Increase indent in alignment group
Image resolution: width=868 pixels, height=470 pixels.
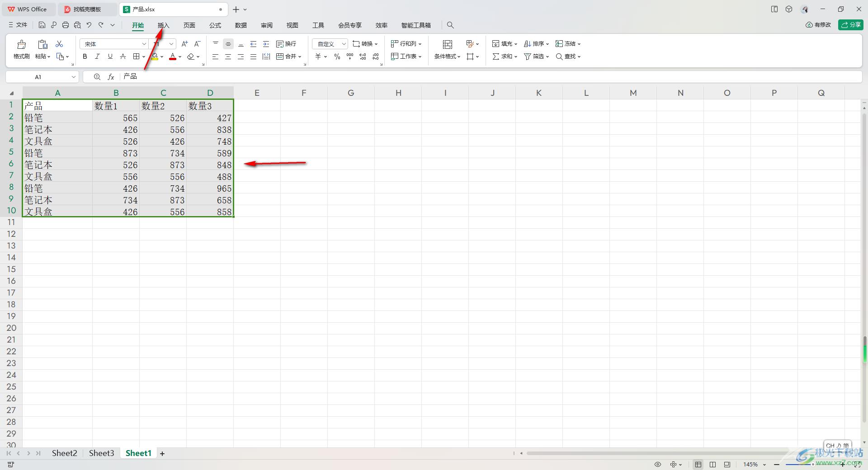click(266, 44)
